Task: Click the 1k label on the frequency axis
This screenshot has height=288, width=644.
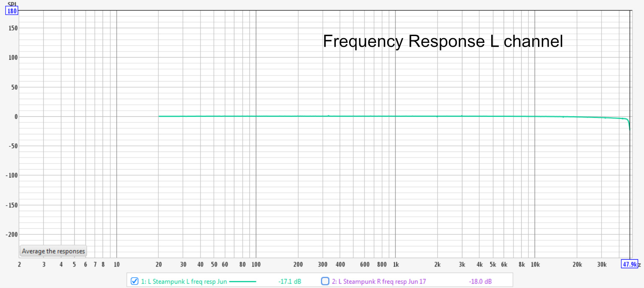Action: coord(396,265)
